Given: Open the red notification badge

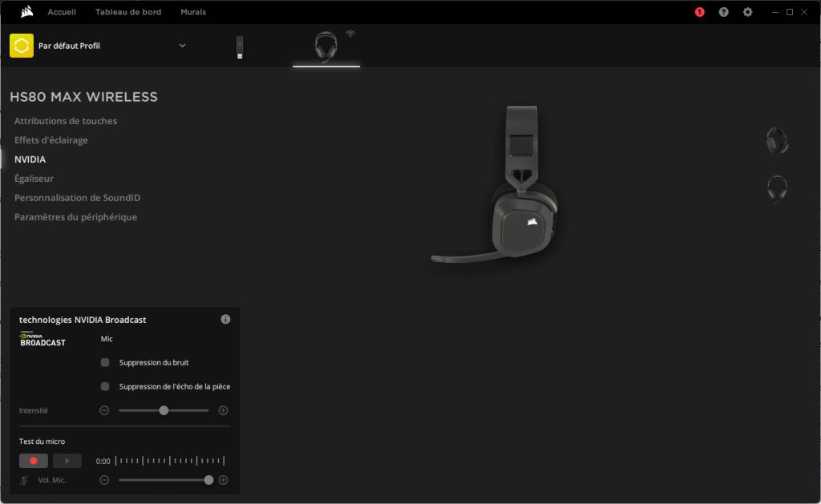Looking at the screenshot, I should (x=699, y=12).
